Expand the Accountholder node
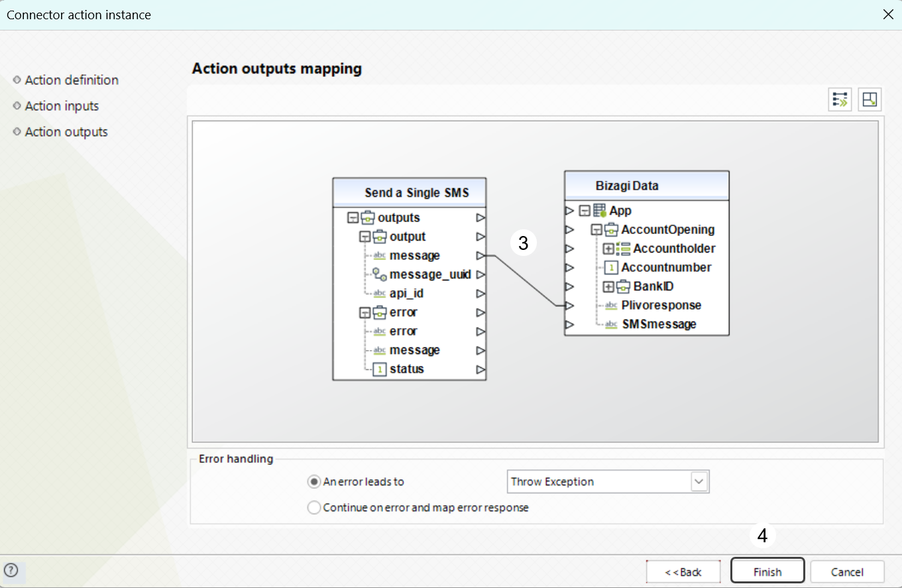This screenshot has width=902, height=588. (608, 249)
